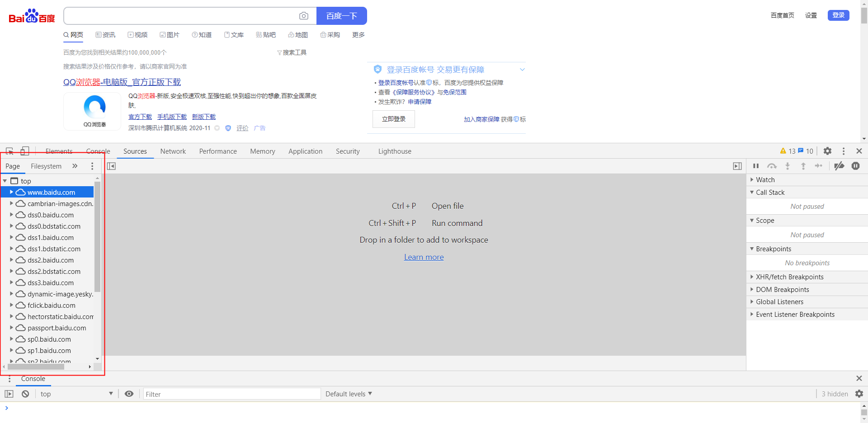
Task: Collapse the Call Stack section
Action: tap(752, 193)
